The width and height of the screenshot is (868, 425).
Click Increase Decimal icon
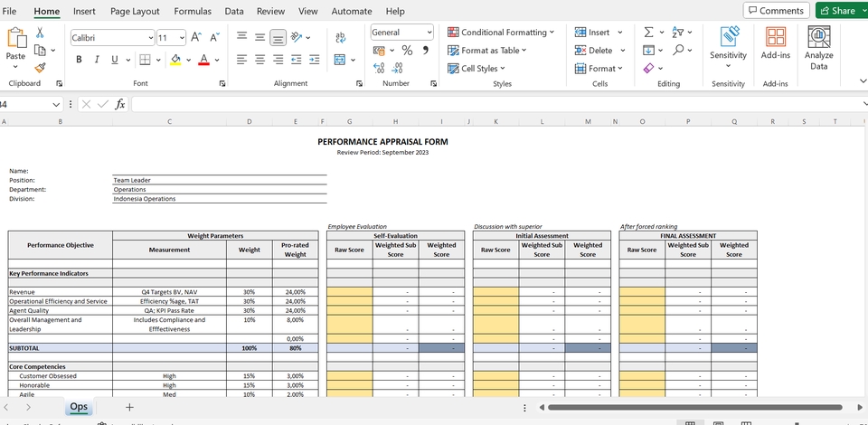click(x=379, y=68)
